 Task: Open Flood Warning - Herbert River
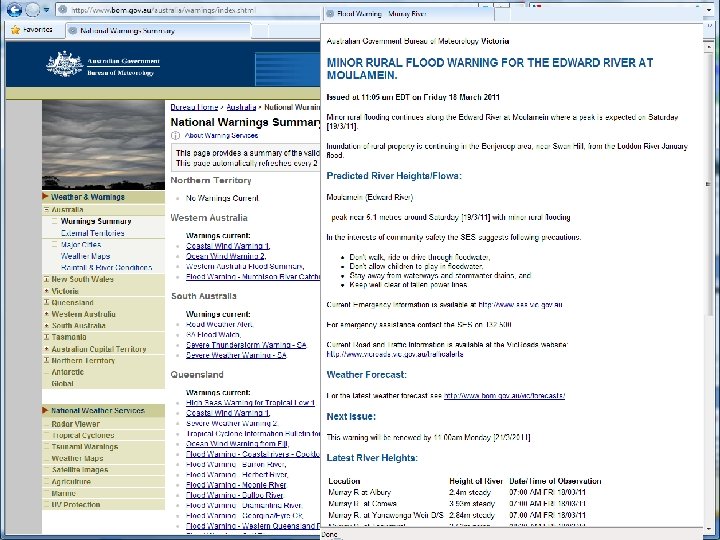pyautogui.click(x=237, y=475)
